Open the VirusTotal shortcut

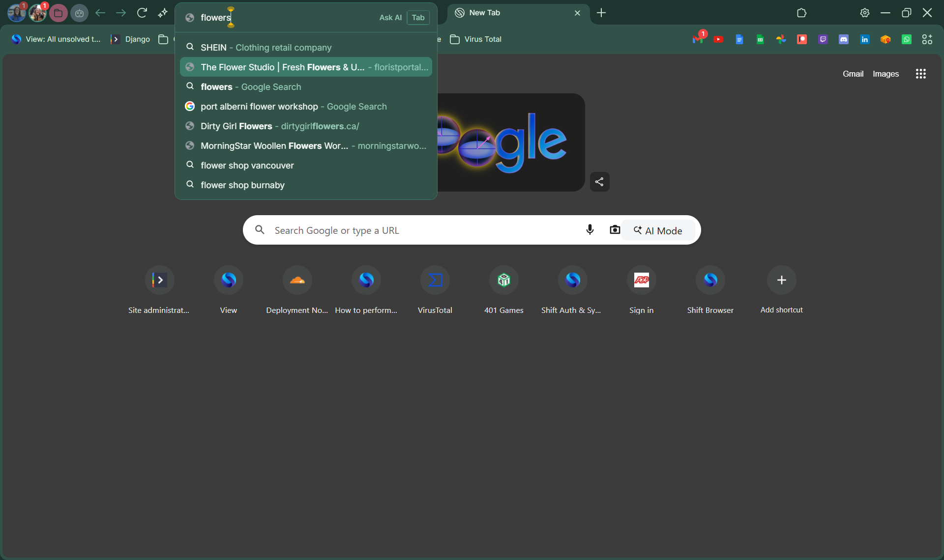click(x=435, y=290)
